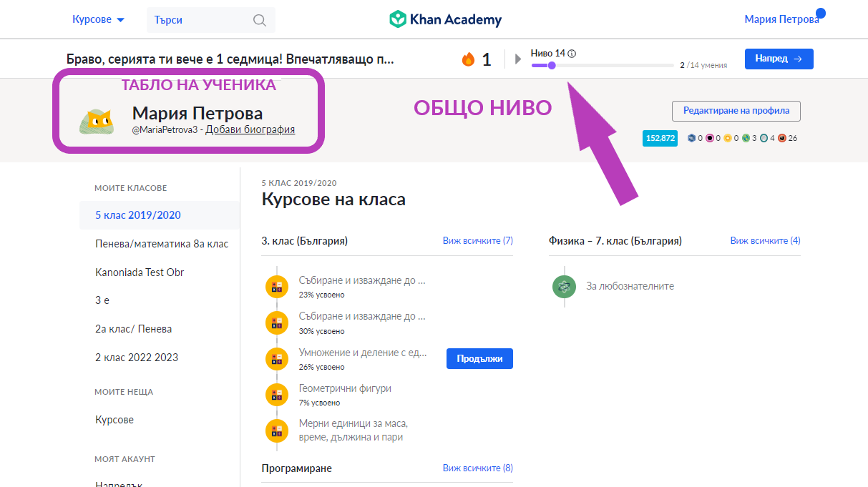The height and width of the screenshot is (487, 868).
Task: Click the first blue meteorite badge icon
Action: 691,138
